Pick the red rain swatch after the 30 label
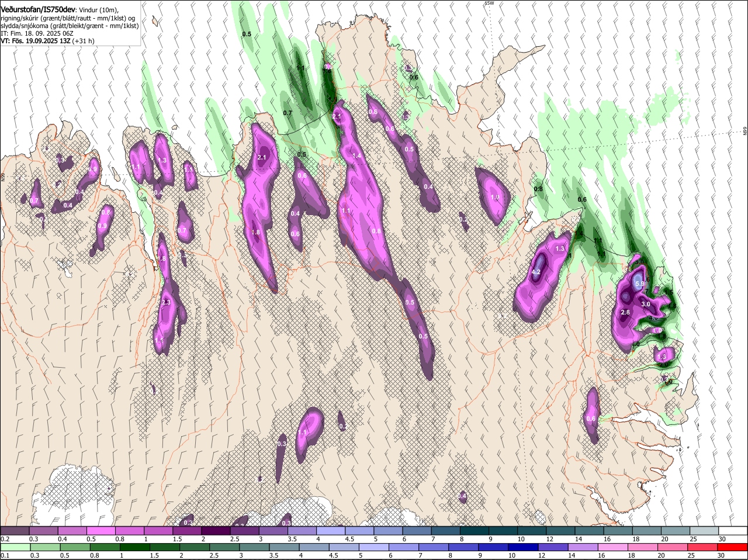The image size is (748, 560). tap(733, 547)
